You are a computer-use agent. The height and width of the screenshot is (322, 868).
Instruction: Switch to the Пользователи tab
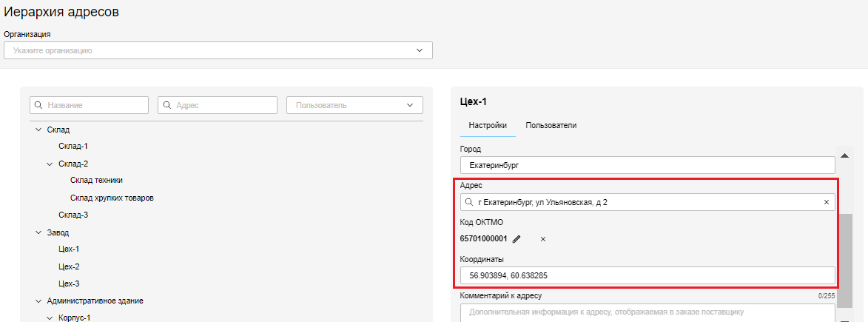point(551,126)
